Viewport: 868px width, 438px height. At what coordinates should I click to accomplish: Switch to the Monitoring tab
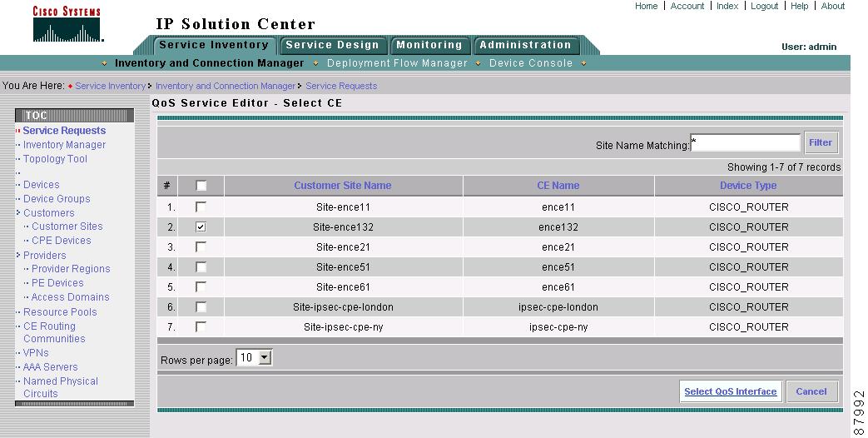429,45
